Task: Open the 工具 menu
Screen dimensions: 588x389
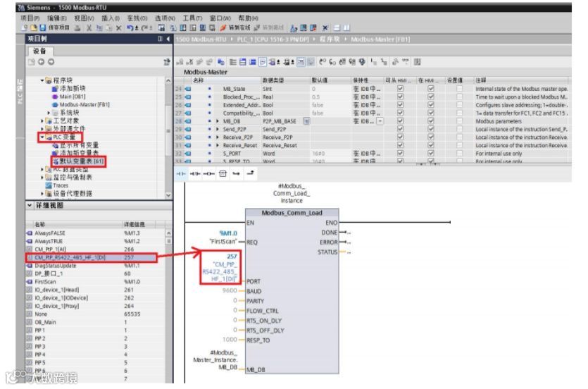Action: [x=192, y=18]
